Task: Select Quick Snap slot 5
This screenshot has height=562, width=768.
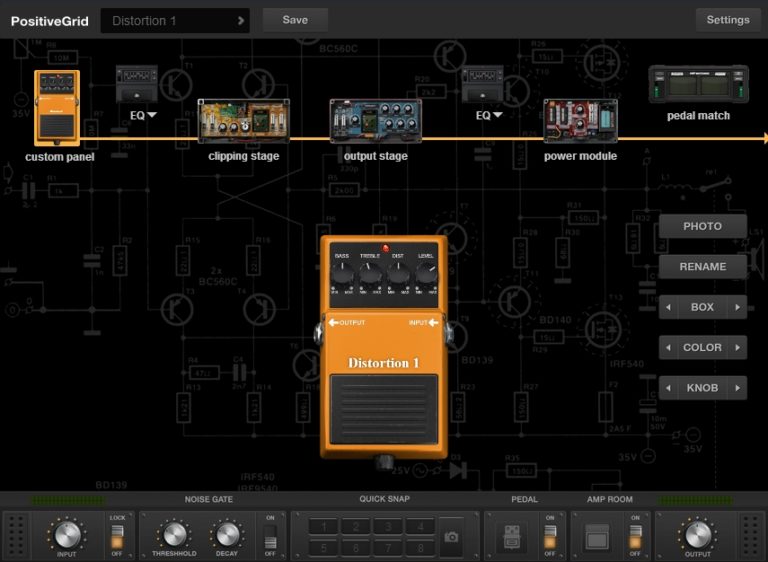Action: tap(324, 547)
